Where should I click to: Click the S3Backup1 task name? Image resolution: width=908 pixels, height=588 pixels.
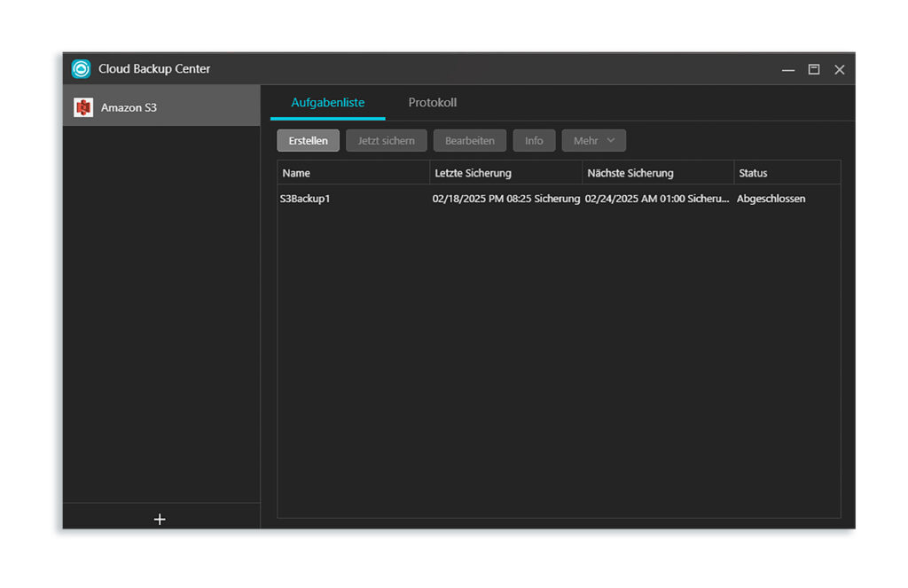pos(305,199)
